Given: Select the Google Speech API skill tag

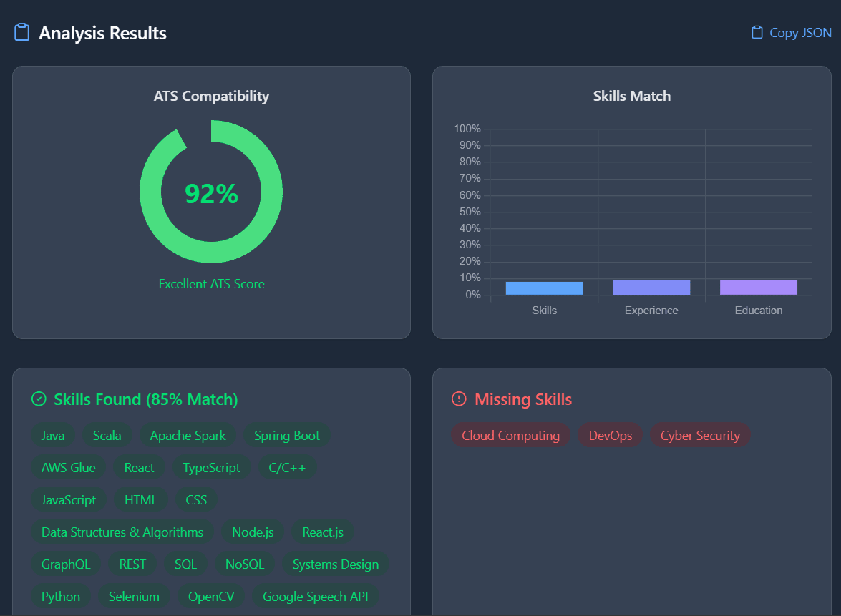Looking at the screenshot, I should coord(316,596).
